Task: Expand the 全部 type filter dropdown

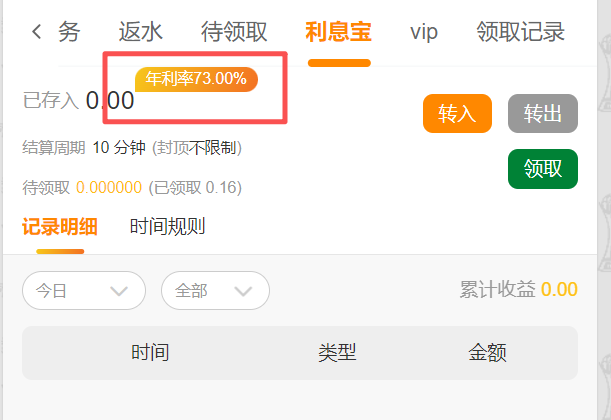Action: click(215, 291)
